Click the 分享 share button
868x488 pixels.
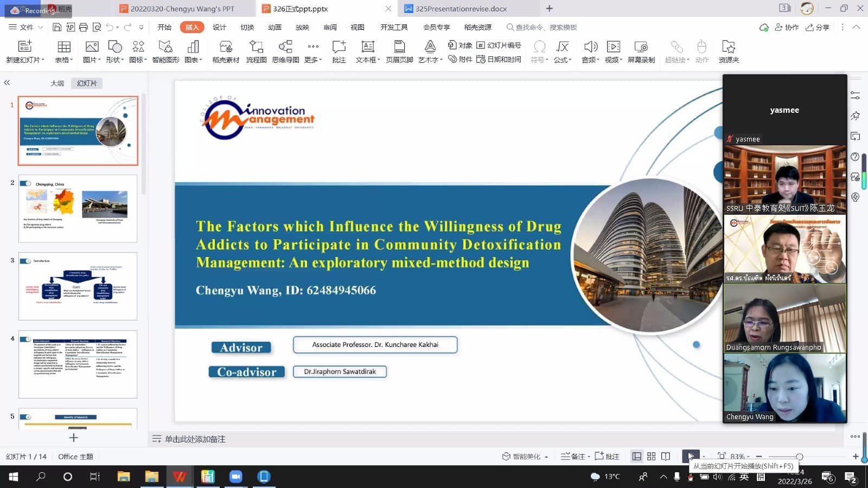(818, 27)
